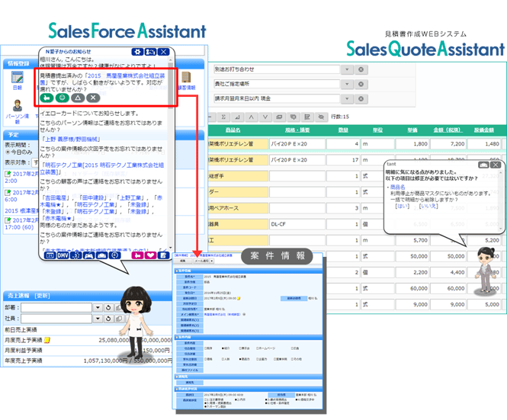
Task: Click reset icon beside the 部署 field
Action: point(108,308)
